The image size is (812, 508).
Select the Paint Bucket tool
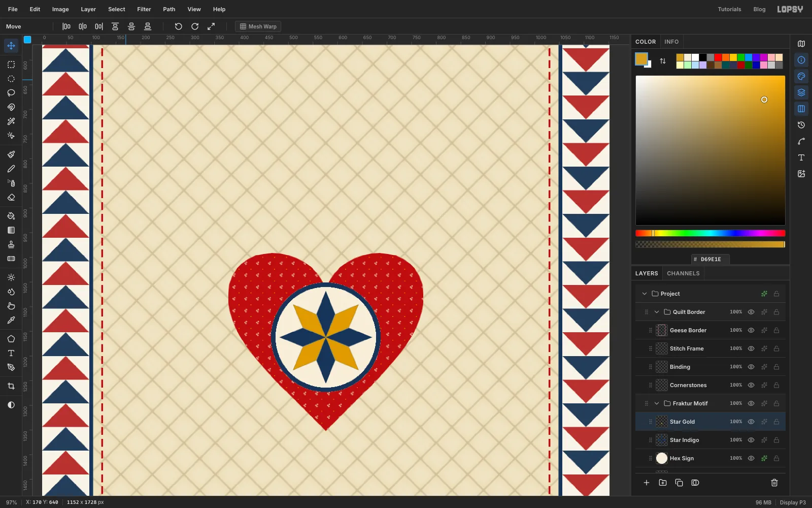11,216
